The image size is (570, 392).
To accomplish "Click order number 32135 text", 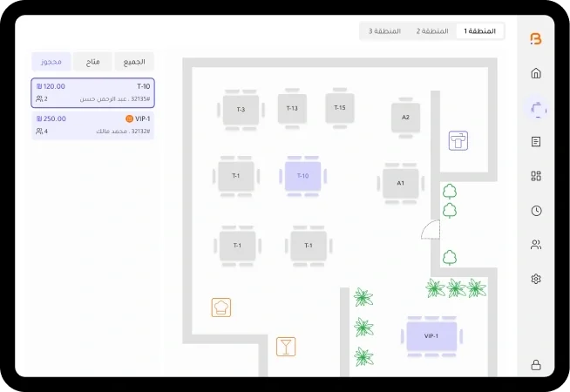I will point(140,98).
